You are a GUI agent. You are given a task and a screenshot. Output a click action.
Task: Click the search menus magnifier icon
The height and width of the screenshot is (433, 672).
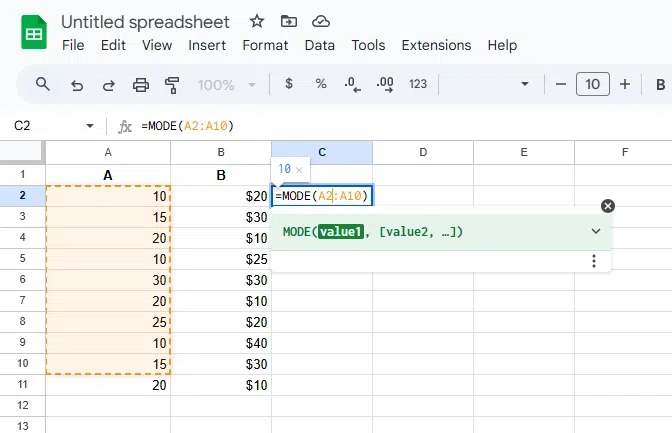coord(43,85)
